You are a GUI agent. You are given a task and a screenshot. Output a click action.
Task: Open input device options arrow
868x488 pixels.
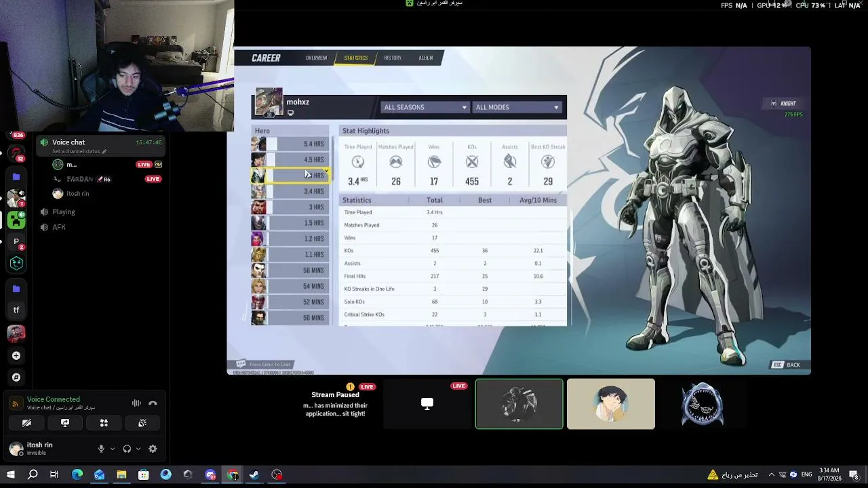112,449
